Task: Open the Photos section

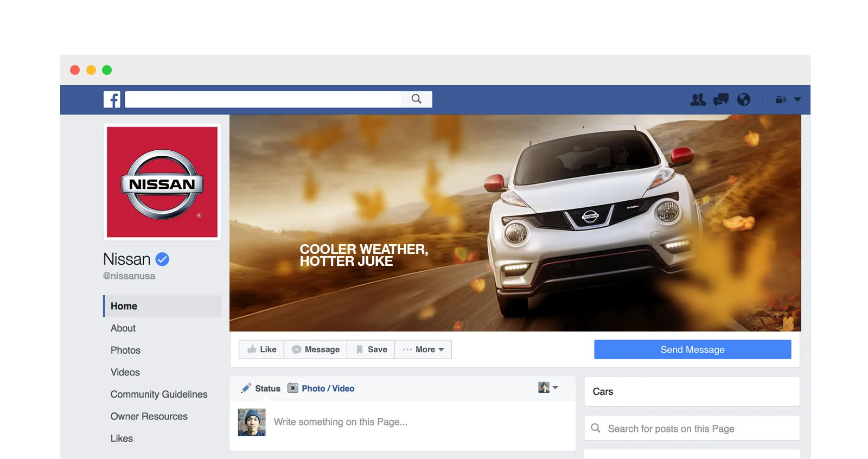Action: pos(125,350)
